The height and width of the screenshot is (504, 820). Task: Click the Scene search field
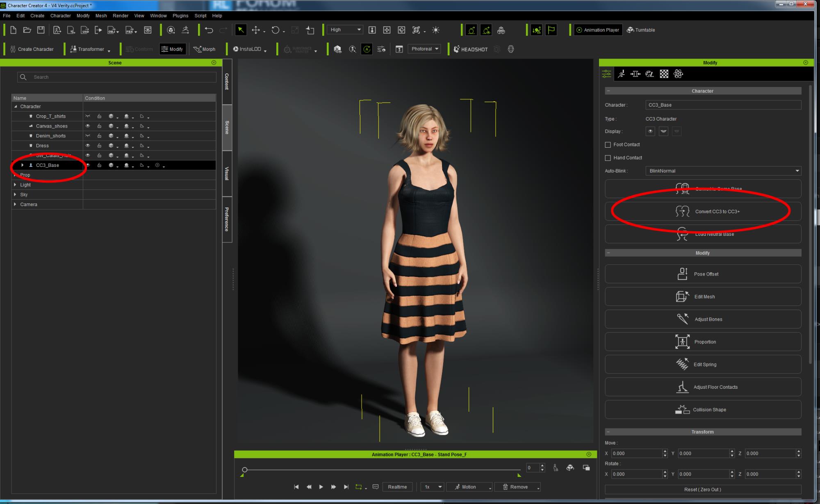117,77
